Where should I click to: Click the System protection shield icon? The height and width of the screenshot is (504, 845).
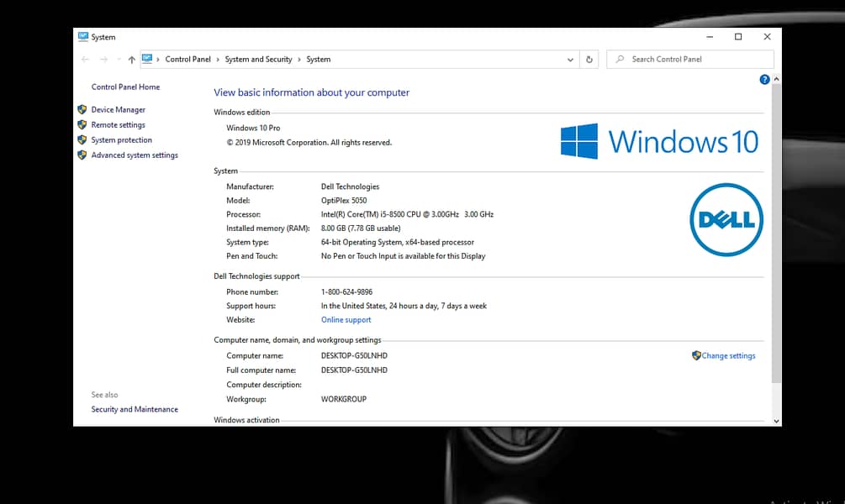click(x=82, y=140)
